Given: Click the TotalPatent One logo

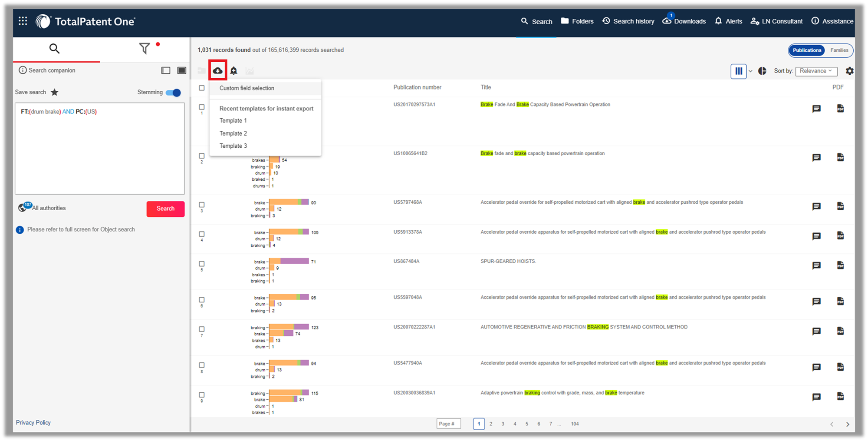Looking at the screenshot, I should tap(85, 21).
